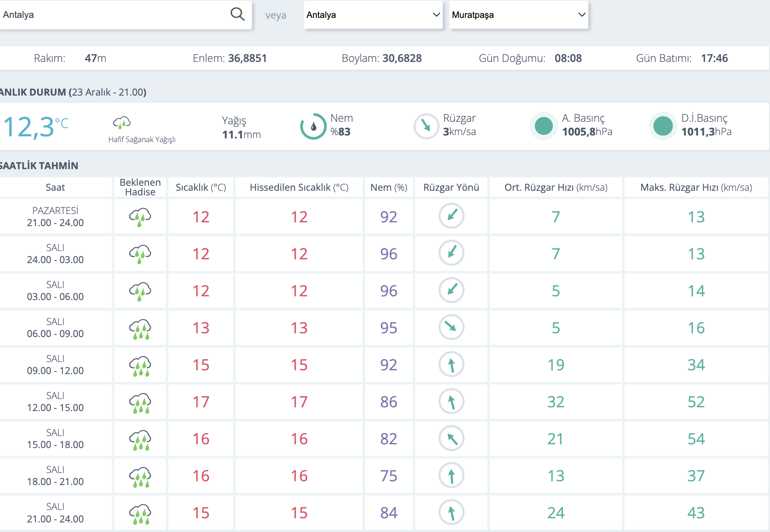Open the Antalya province dropdown
This screenshot has width=770, height=532.
(x=373, y=15)
